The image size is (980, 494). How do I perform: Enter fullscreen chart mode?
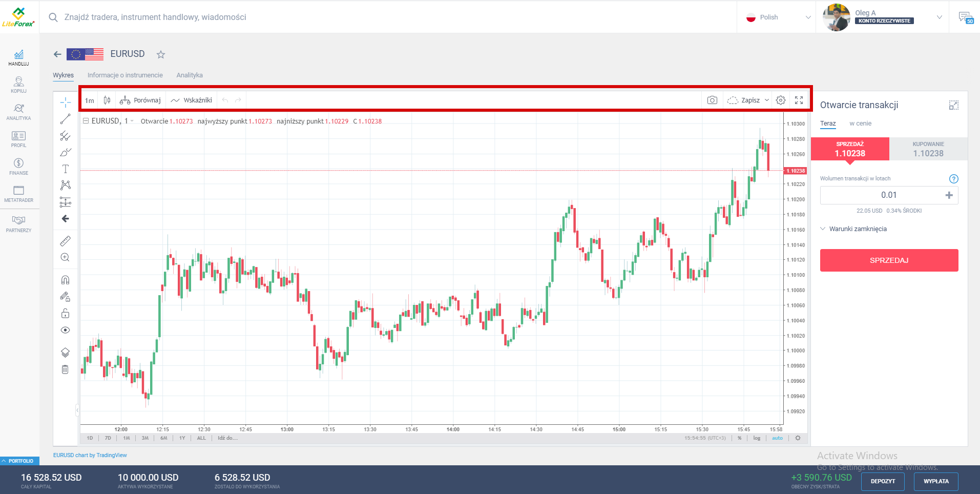pyautogui.click(x=799, y=100)
